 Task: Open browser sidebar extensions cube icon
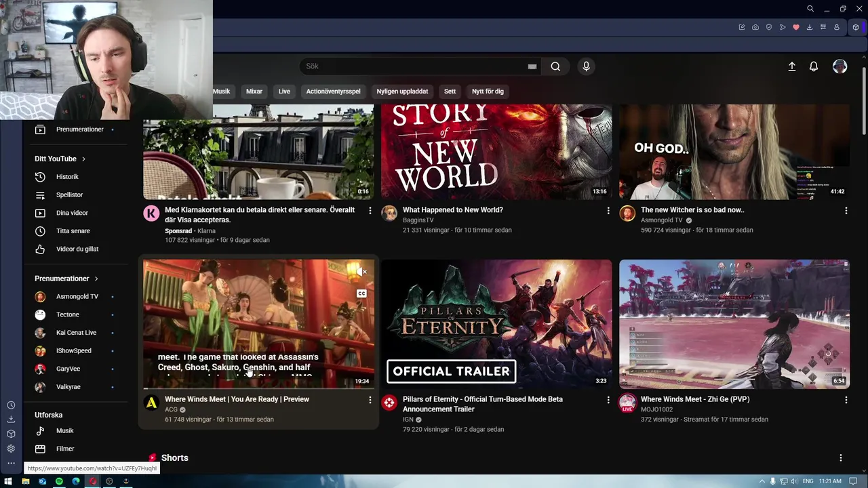pos(11,434)
